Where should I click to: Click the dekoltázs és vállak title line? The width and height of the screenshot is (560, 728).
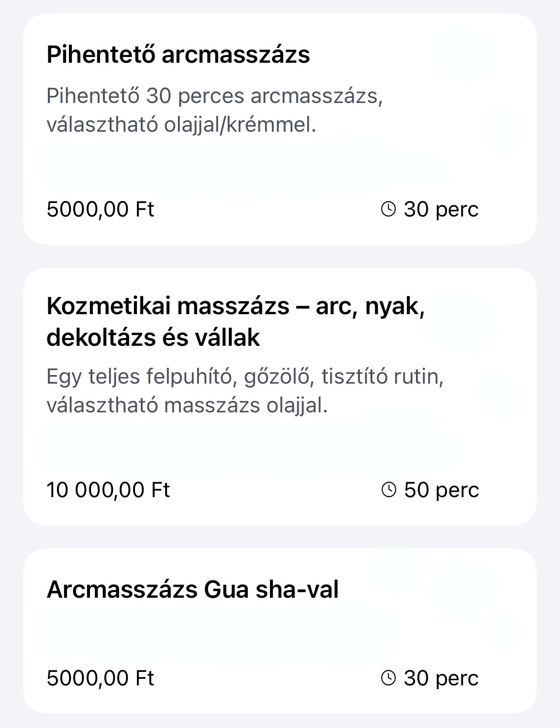point(153,337)
